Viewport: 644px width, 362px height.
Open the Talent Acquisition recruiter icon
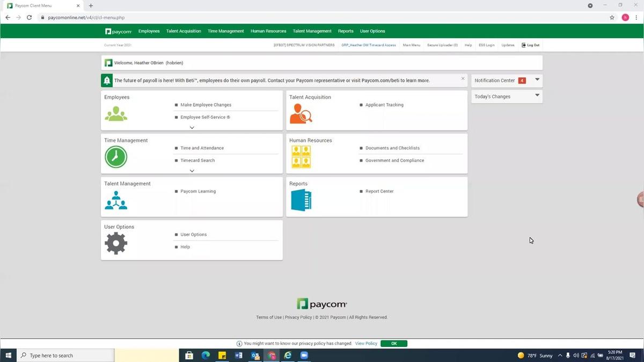coord(301,113)
